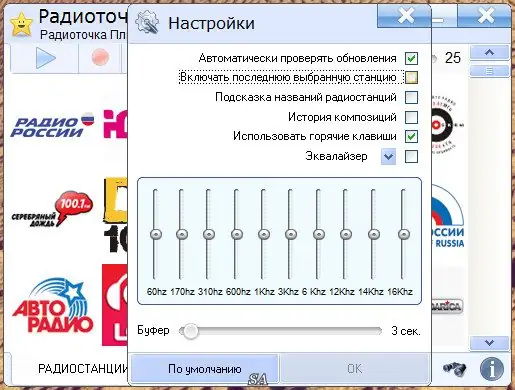Click the Буфер slider handle

click(x=190, y=331)
